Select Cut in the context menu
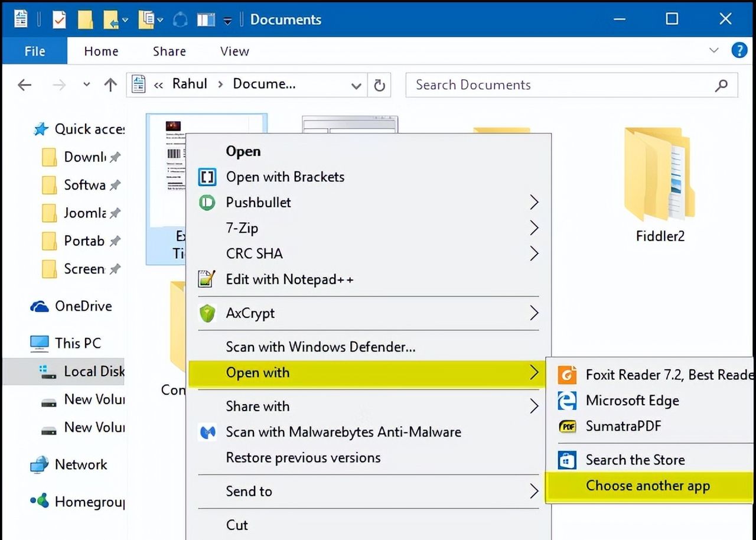The width and height of the screenshot is (756, 540). pyautogui.click(x=237, y=525)
